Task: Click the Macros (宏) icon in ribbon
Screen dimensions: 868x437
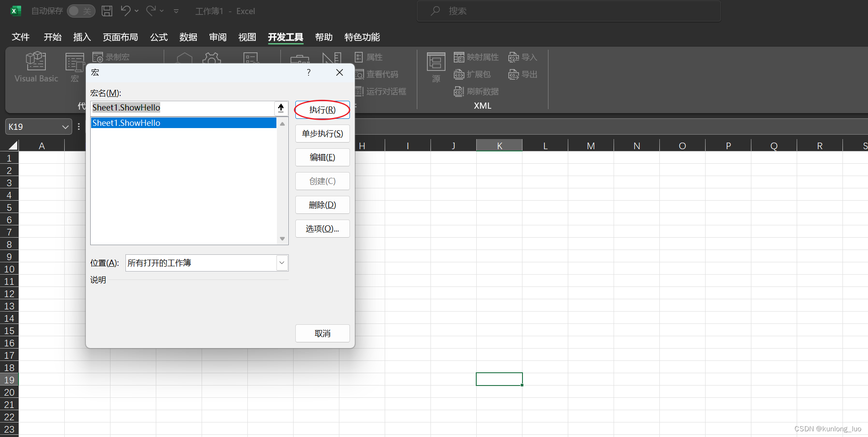Action: coord(75,67)
